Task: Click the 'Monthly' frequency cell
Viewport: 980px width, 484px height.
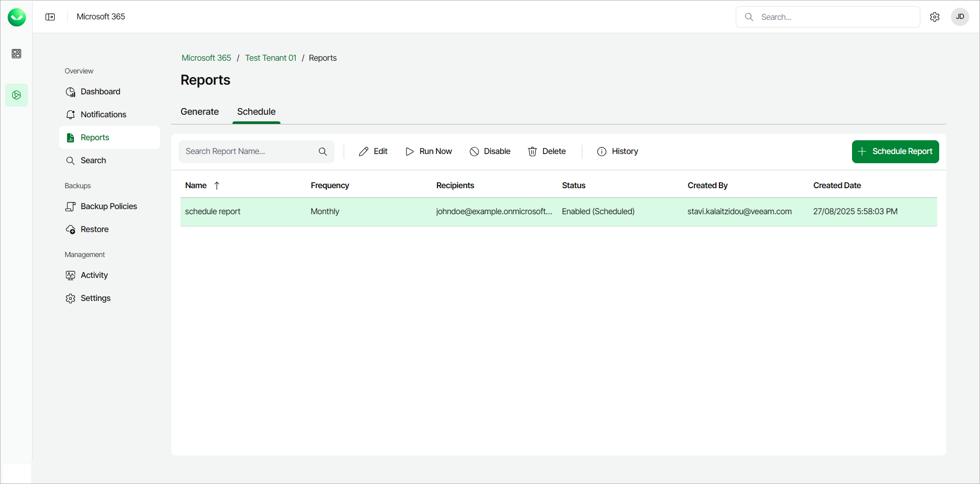Action: click(x=325, y=212)
